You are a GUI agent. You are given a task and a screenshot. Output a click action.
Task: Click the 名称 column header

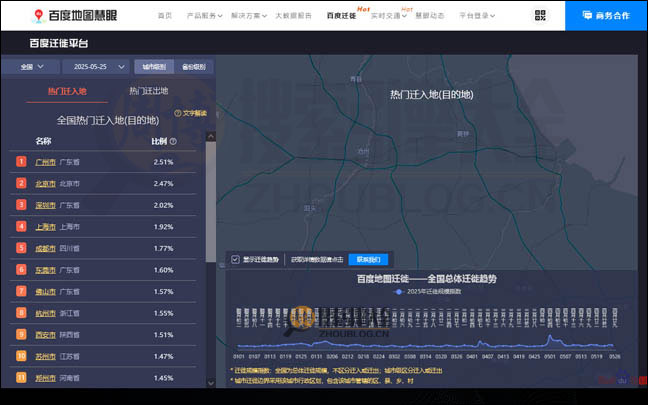[43, 141]
